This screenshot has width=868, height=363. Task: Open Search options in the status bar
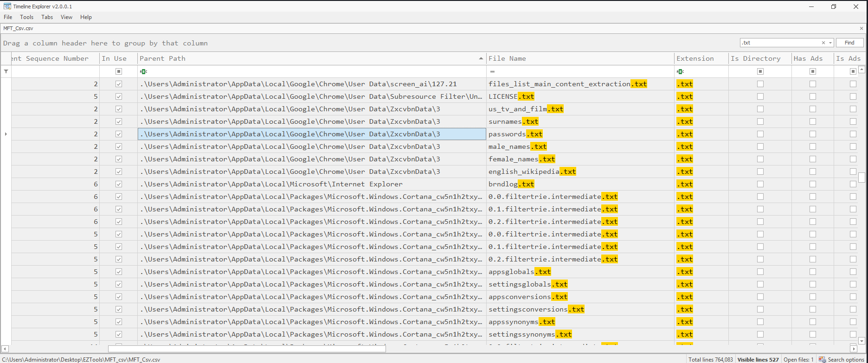842,359
